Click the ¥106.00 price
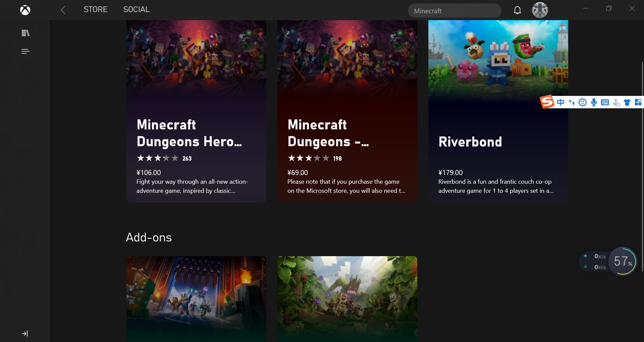This screenshot has height=342, width=644. pos(149,172)
